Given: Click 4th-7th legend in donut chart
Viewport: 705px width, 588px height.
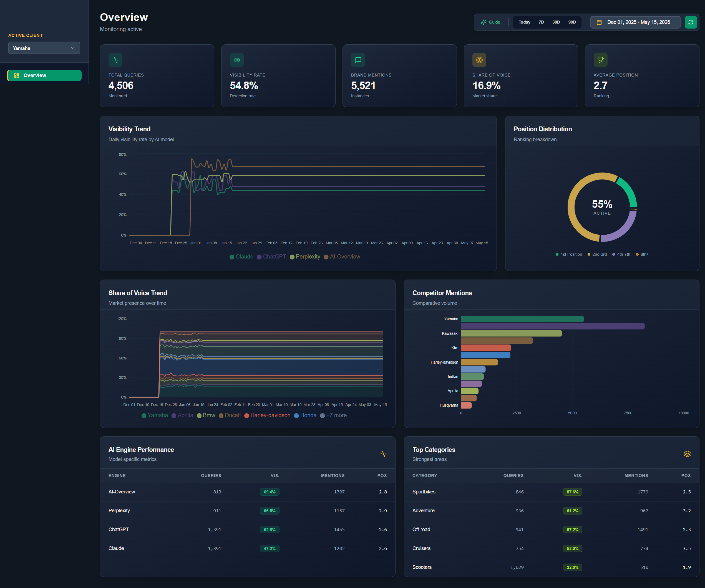Looking at the screenshot, I should pyautogui.click(x=621, y=254).
